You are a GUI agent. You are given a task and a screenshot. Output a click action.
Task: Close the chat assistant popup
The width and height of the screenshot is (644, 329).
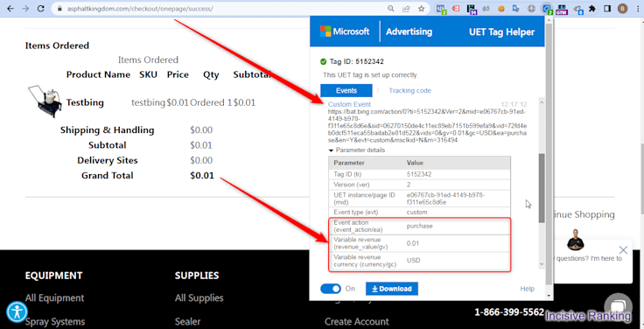pyautogui.click(x=623, y=249)
